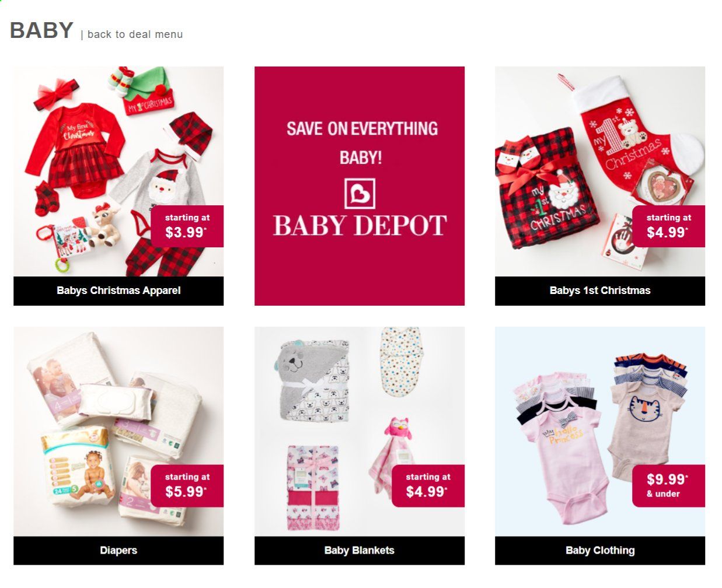Click the $3.99 starting price badge
The height and width of the screenshot is (588, 722).
[x=187, y=226]
